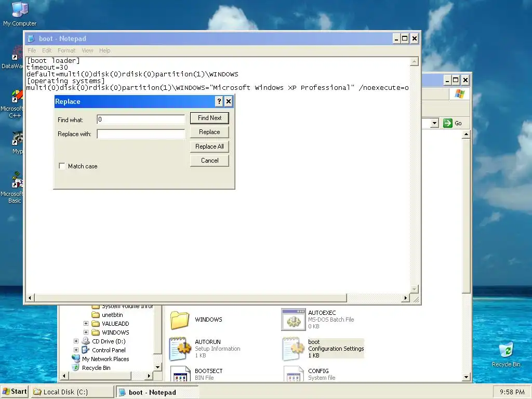Switch to Local Disk (C:) taskbar button
532x399 pixels.
tap(72, 392)
